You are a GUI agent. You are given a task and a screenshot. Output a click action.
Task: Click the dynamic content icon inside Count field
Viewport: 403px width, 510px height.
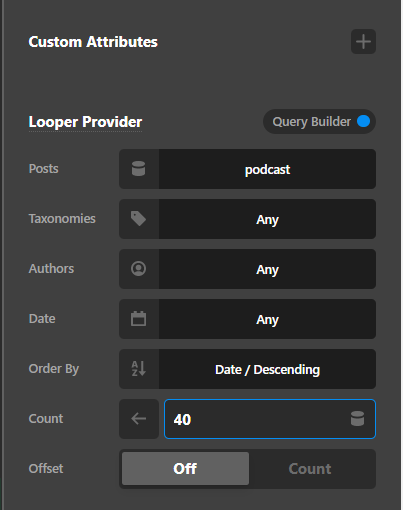click(357, 419)
